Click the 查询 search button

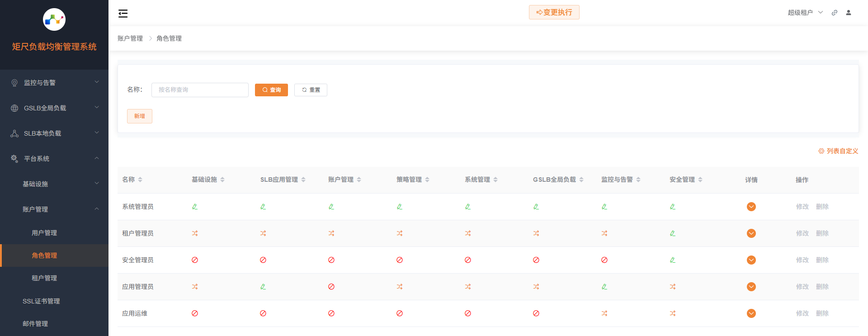tap(271, 90)
